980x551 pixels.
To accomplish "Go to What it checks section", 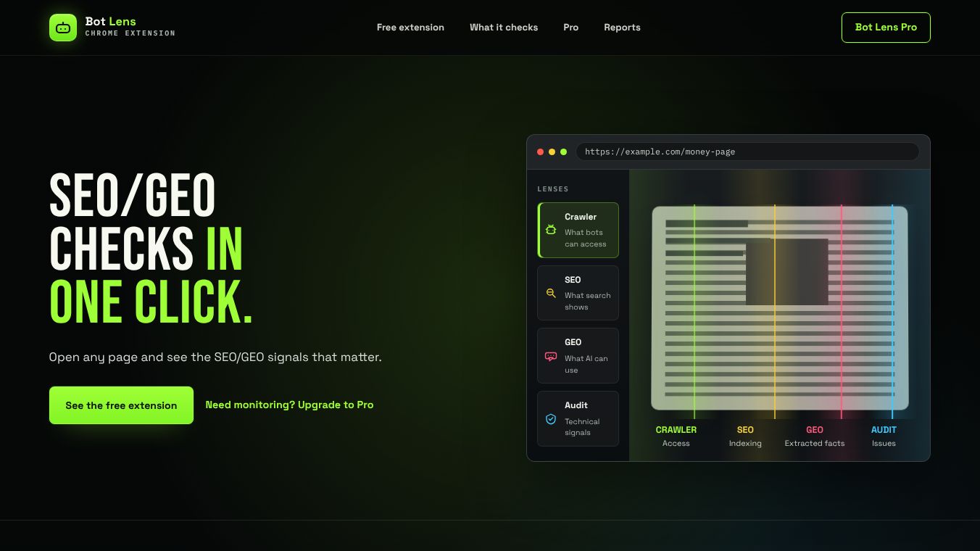I will pos(504,28).
